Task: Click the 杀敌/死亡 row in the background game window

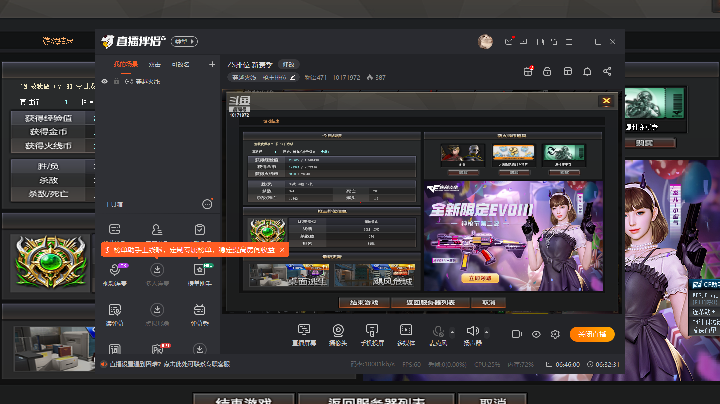Action: pos(53,194)
